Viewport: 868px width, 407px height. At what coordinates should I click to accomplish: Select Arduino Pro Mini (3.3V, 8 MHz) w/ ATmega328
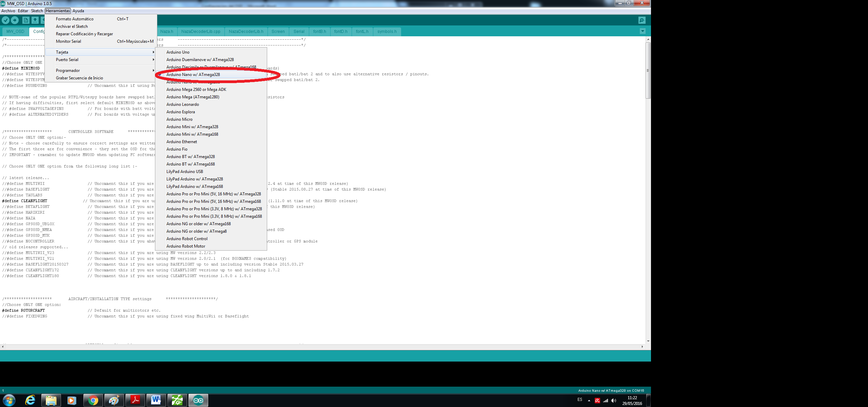coord(211,209)
